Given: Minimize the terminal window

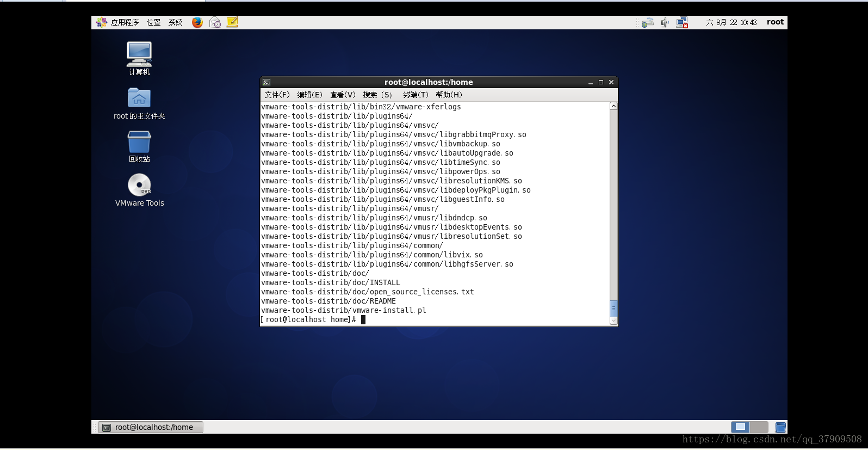Looking at the screenshot, I should 590,82.
